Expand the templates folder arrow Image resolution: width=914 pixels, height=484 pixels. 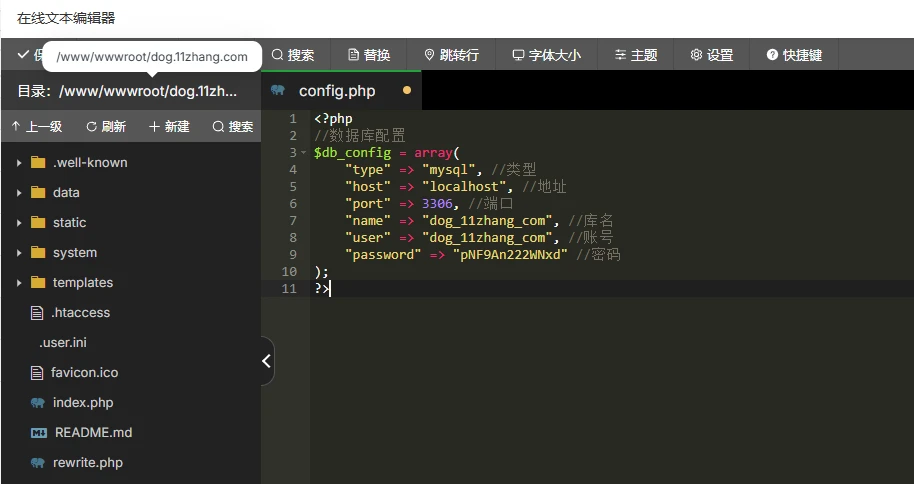coord(19,283)
